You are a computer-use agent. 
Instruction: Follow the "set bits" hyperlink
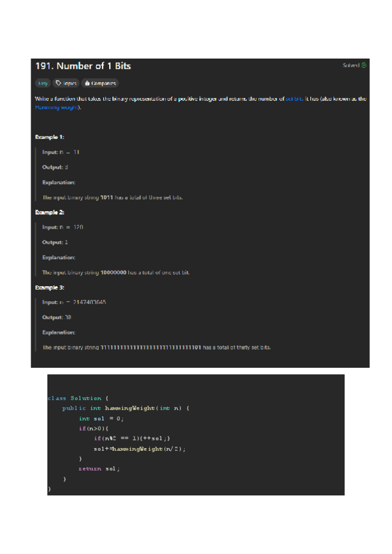(x=294, y=99)
